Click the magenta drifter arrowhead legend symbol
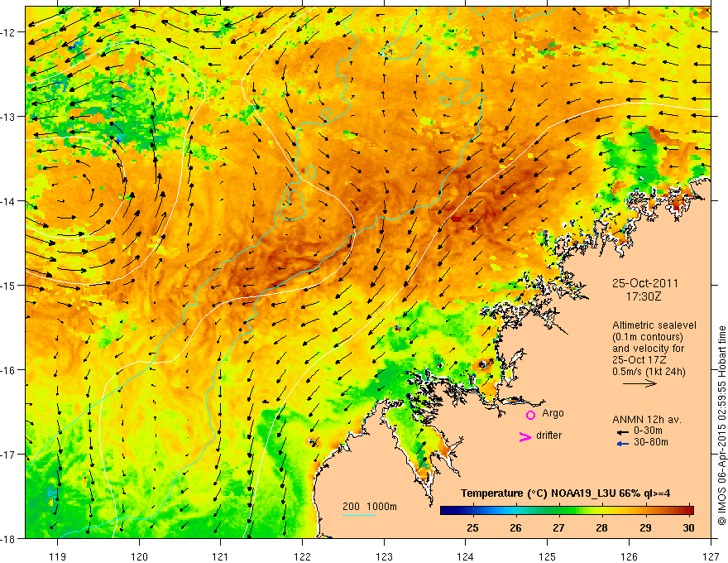Screen dimensions: 728x563 [x=525, y=436]
